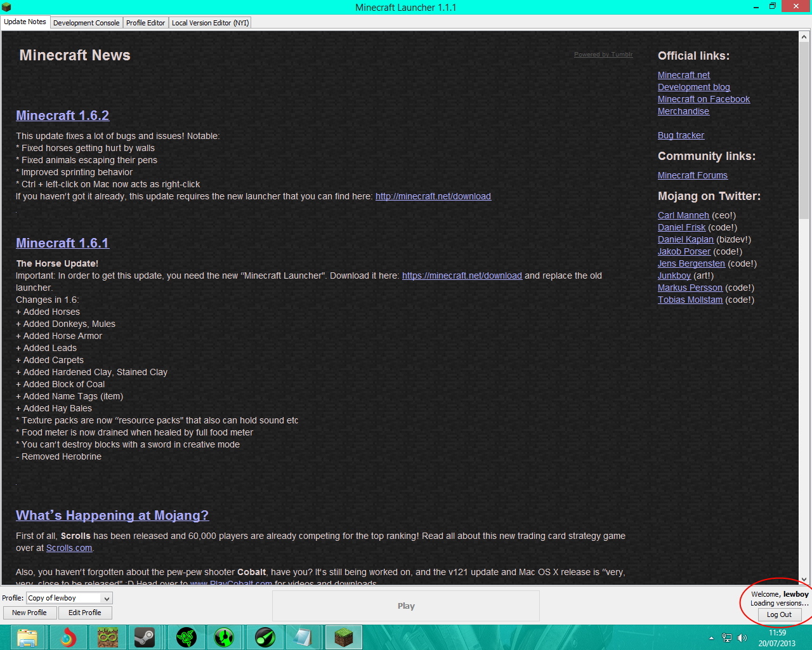Click the "Welcome, lewboy" text
The height and width of the screenshot is (650, 812).
[780, 594]
